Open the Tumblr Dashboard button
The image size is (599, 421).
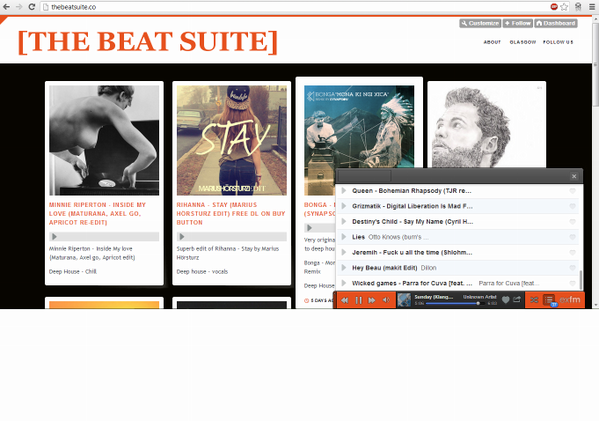click(555, 23)
